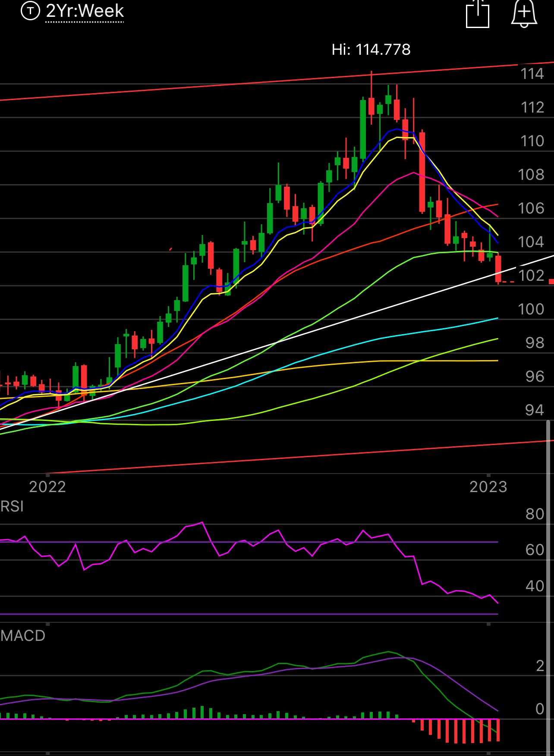This screenshot has height=756, width=554.
Task: Tap the red current price marker at right edge
Action: pyautogui.click(x=551, y=282)
